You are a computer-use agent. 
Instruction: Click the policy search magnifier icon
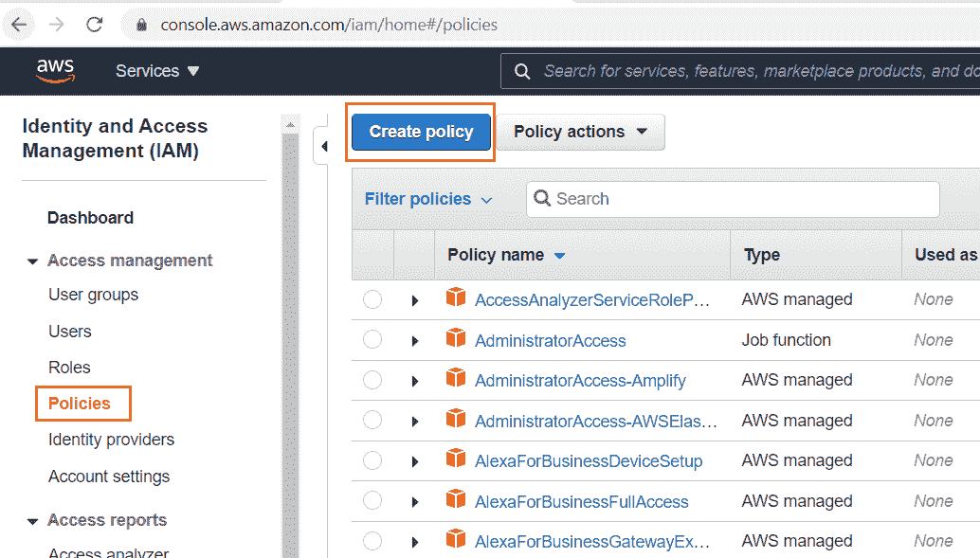[x=542, y=199]
